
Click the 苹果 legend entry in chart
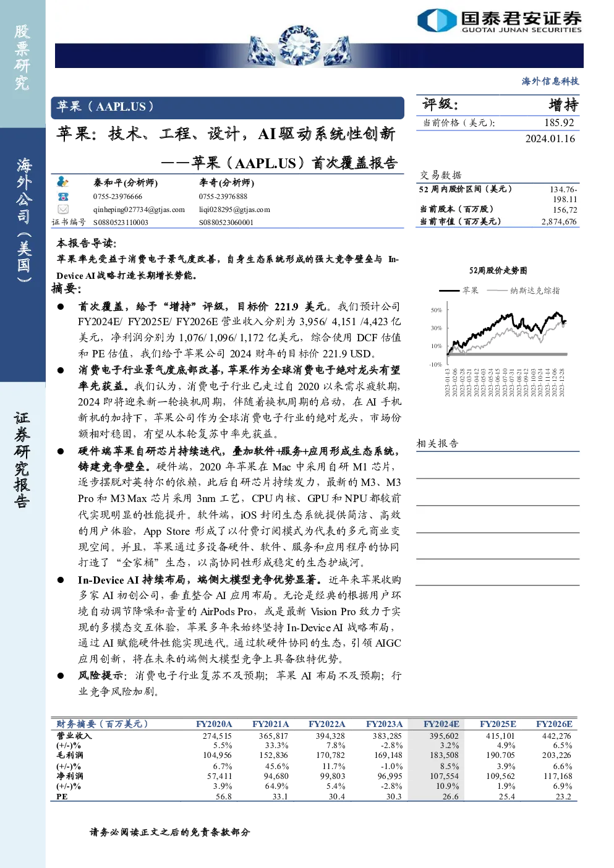point(459,290)
